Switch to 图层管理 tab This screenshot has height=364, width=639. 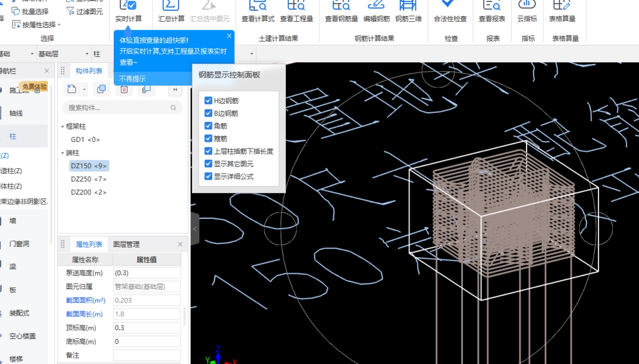pos(126,245)
